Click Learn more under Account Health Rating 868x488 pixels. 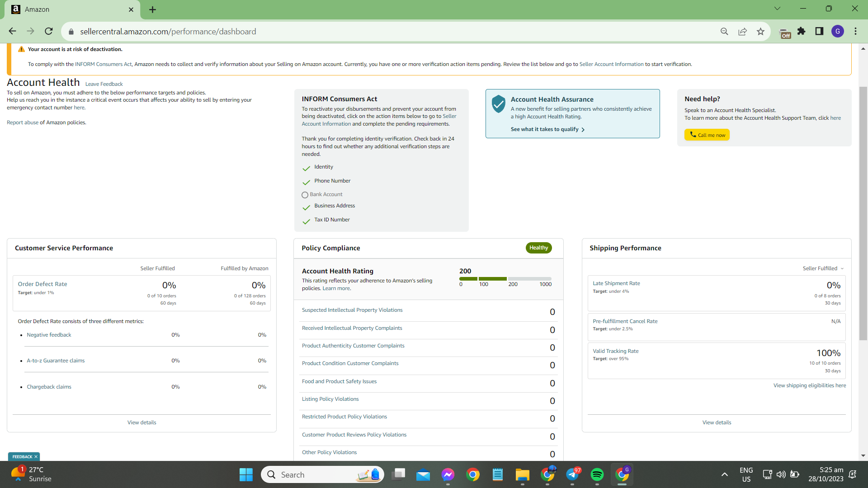(x=336, y=288)
